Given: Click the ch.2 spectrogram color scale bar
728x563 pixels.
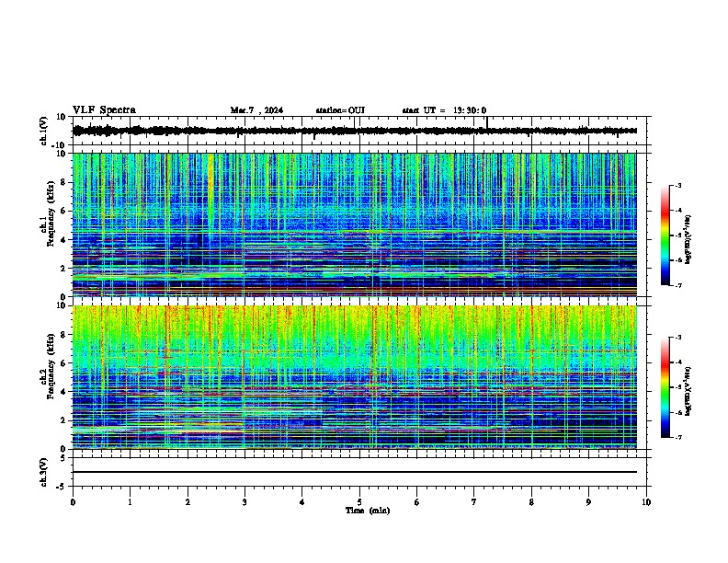Looking at the screenshot, I should point(665,387).
